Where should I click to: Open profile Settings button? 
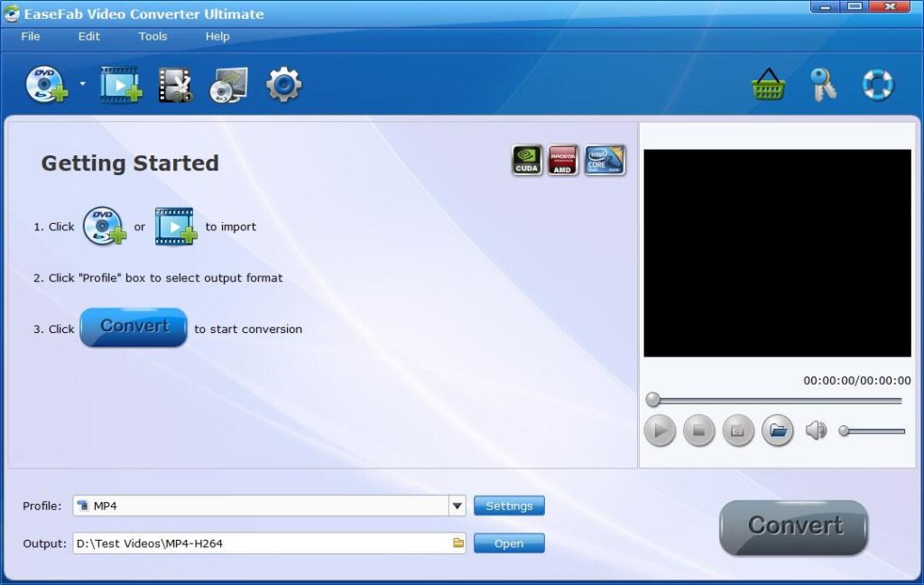509,506
